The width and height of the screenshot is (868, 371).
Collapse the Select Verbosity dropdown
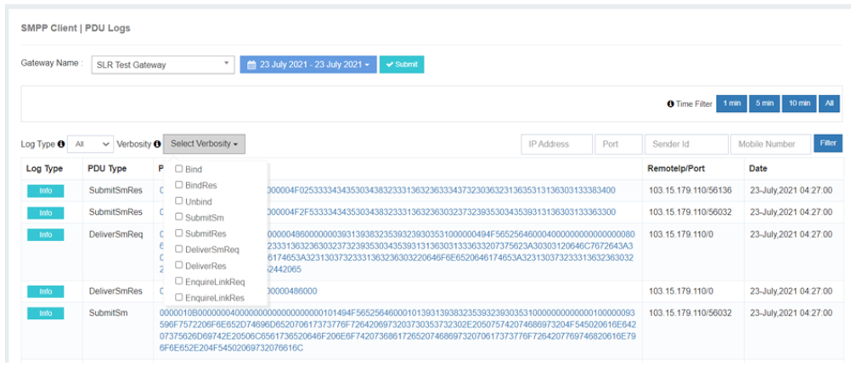tap(205, 144)
